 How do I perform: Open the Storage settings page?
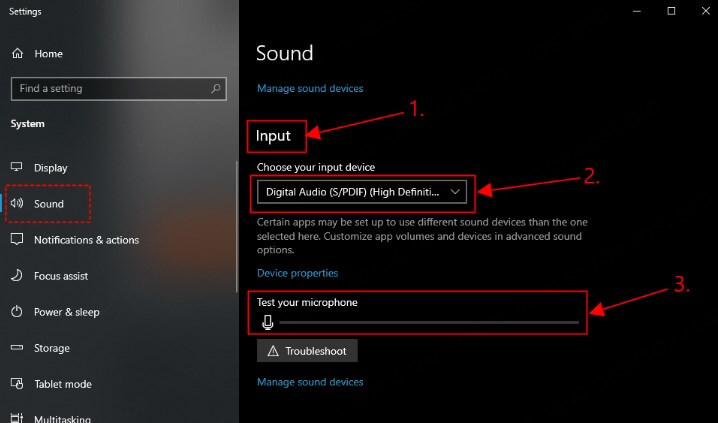tap(51, 348)
